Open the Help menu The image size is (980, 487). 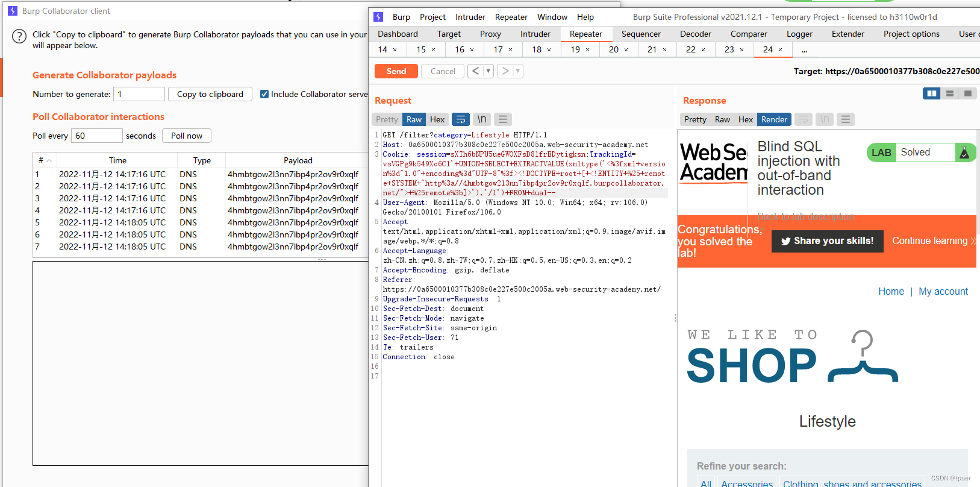[585, 17]
